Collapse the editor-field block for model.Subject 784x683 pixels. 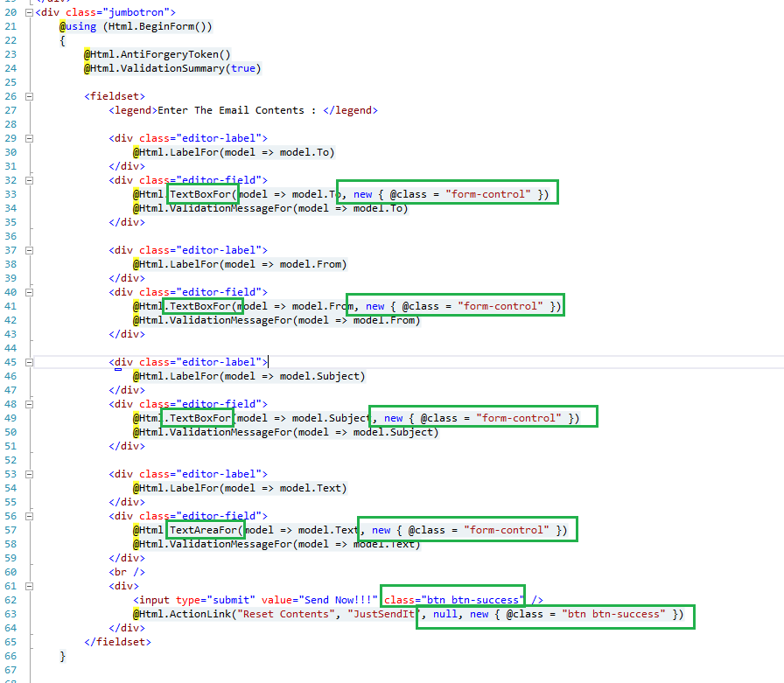29,404
